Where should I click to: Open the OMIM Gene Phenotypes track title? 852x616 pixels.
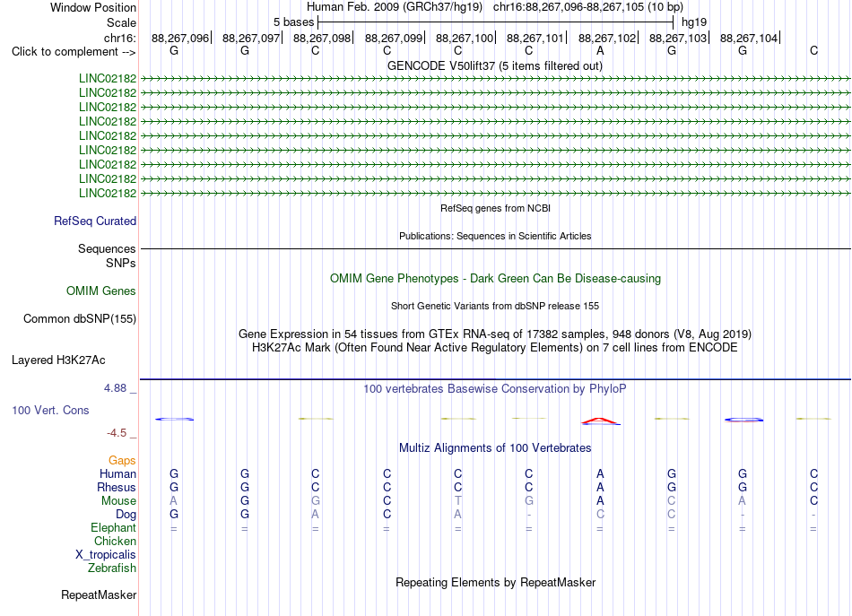[495, 279]
